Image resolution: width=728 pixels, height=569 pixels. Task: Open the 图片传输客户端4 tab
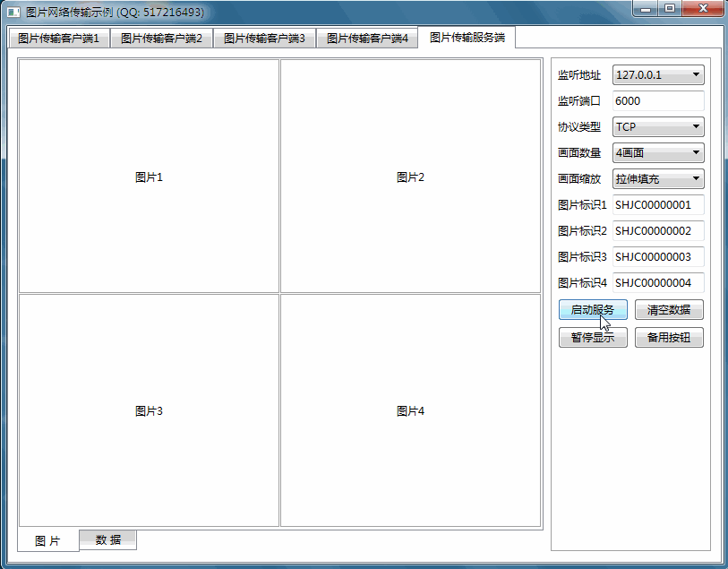[x=367, y=39]
